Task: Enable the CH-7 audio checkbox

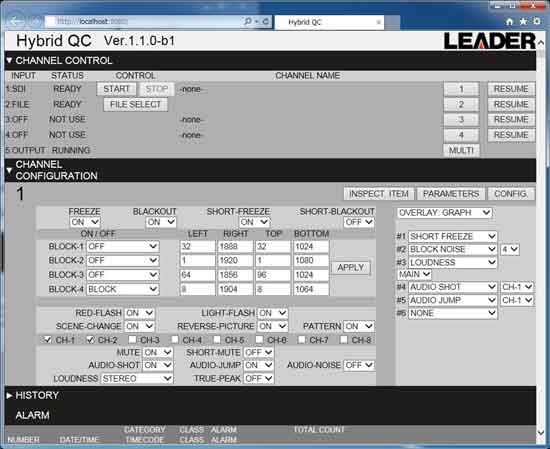Action: tap(301, 340)
